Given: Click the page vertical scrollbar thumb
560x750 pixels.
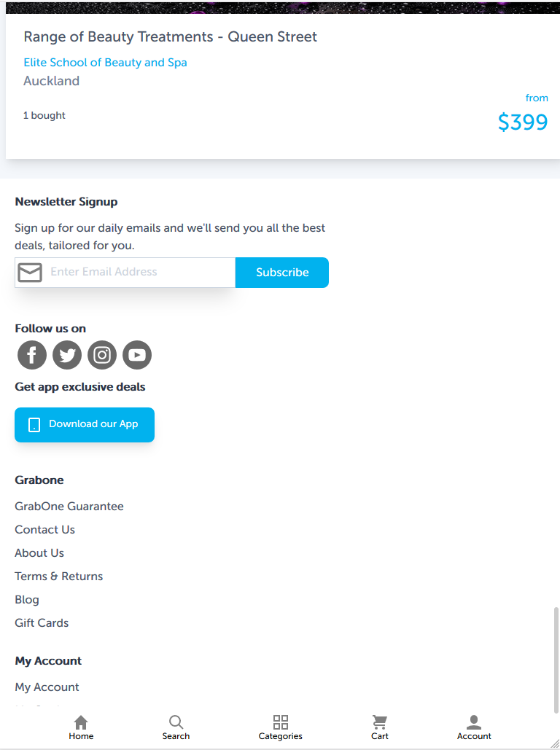Looking at the screenshot, I should 556,660.
